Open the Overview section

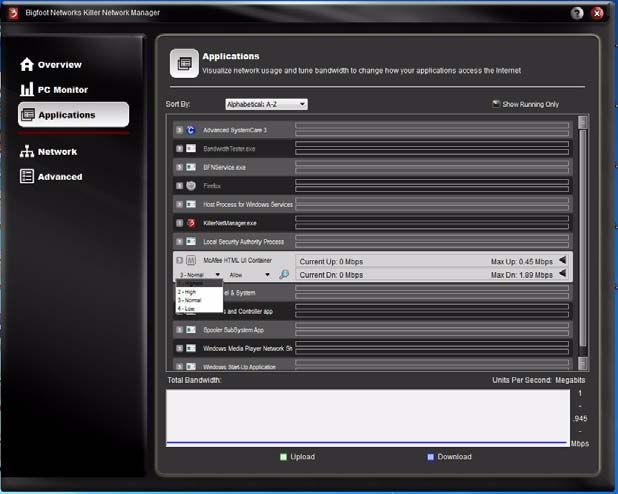51,65
